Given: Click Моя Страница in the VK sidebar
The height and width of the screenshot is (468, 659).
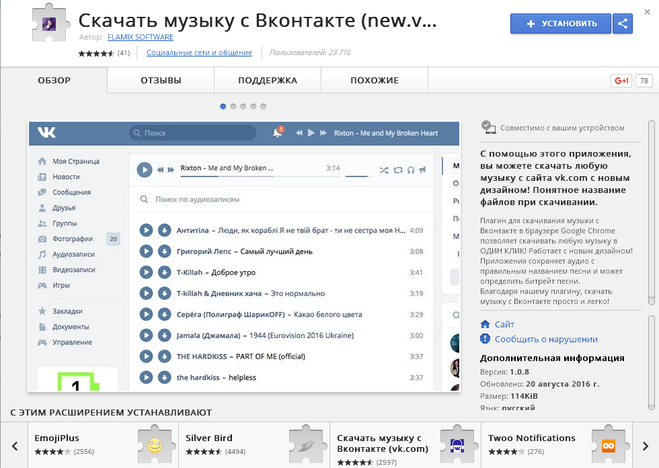Looking at the screenshot, I should click(69, 161).
